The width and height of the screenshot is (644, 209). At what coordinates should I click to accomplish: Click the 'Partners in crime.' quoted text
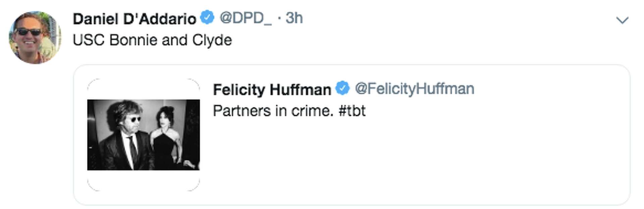click(x=273, y=111)
